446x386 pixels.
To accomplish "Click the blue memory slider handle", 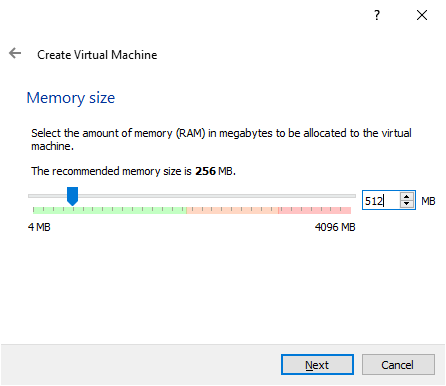I will (x=72, y=196).
